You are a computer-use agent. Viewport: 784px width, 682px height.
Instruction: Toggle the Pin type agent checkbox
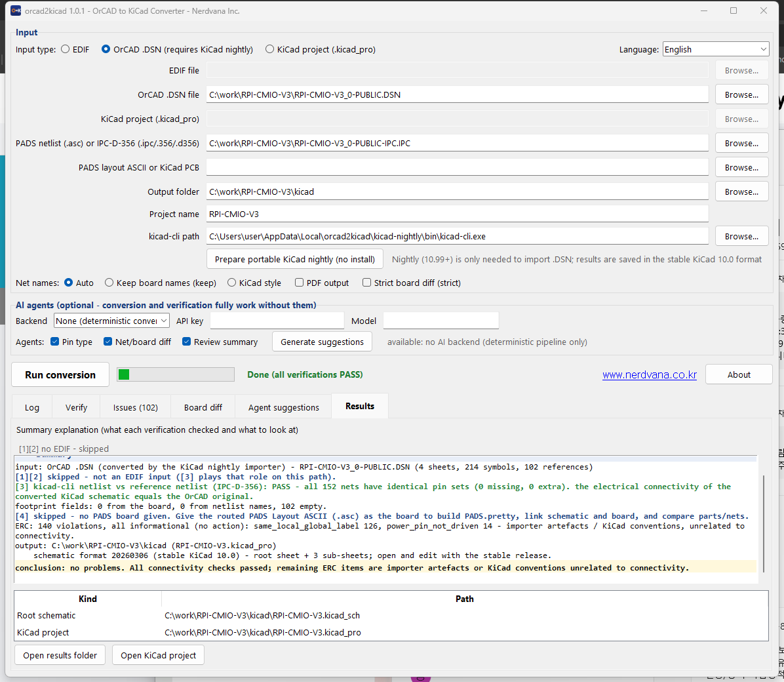55,342
